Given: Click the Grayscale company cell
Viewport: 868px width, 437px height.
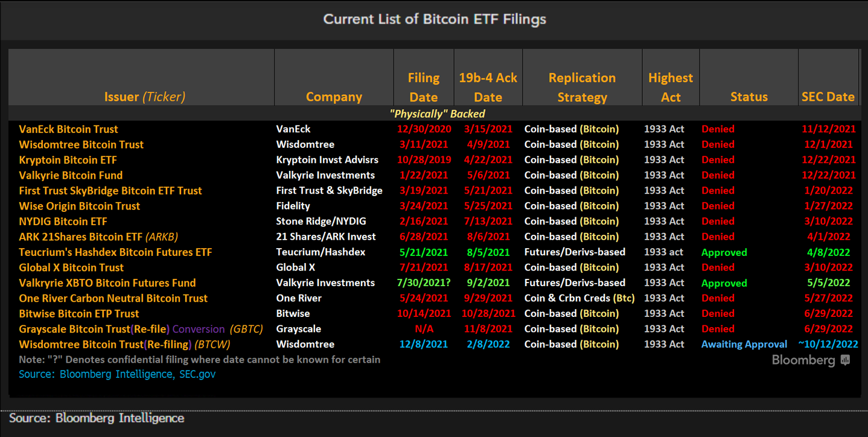Looking at the screenshot, I should click(298, 329).
